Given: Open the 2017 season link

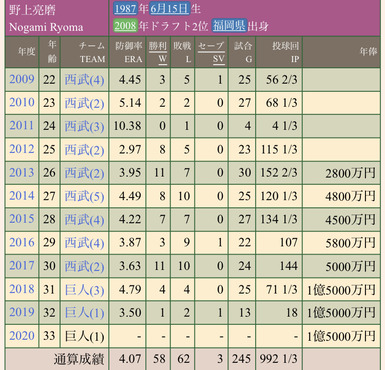Looking at the screenshot, I should tap(22, 266).
